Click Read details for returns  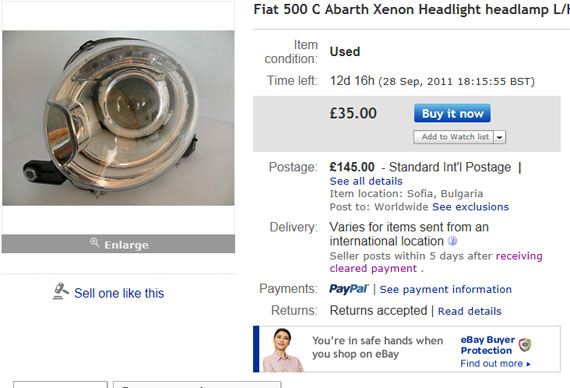point(470,311)
